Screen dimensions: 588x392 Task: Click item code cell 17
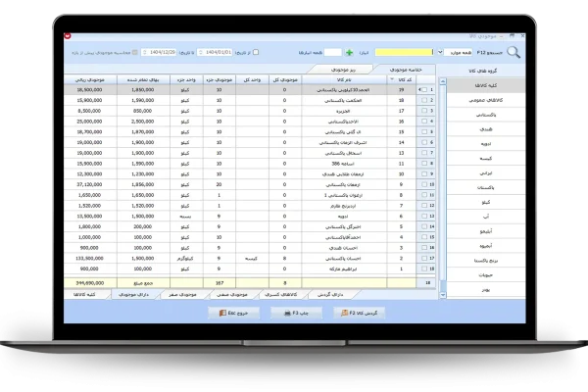[401, 111]
